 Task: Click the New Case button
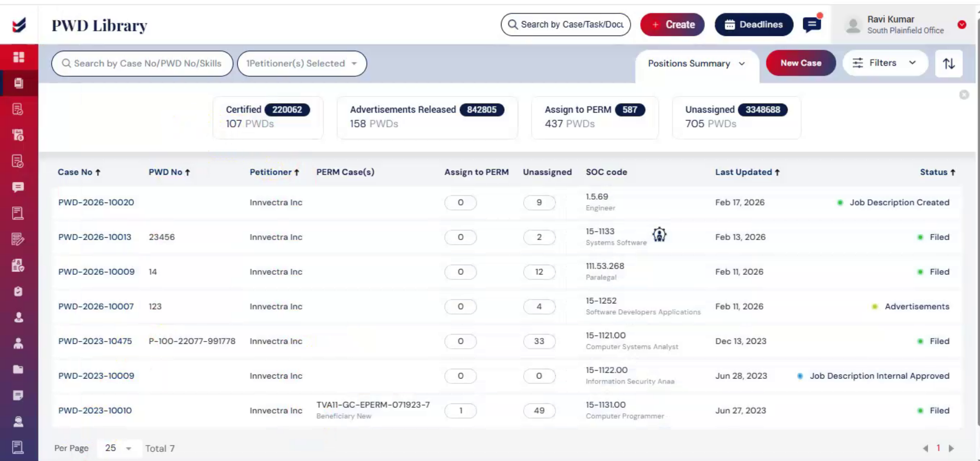(x=801, y=63)
